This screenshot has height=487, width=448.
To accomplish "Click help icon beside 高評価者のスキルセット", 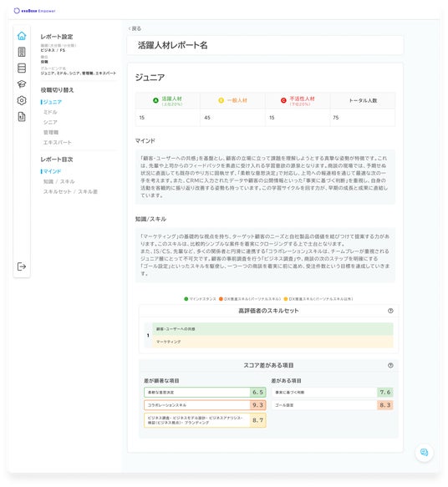I will (x=390, y=311).
